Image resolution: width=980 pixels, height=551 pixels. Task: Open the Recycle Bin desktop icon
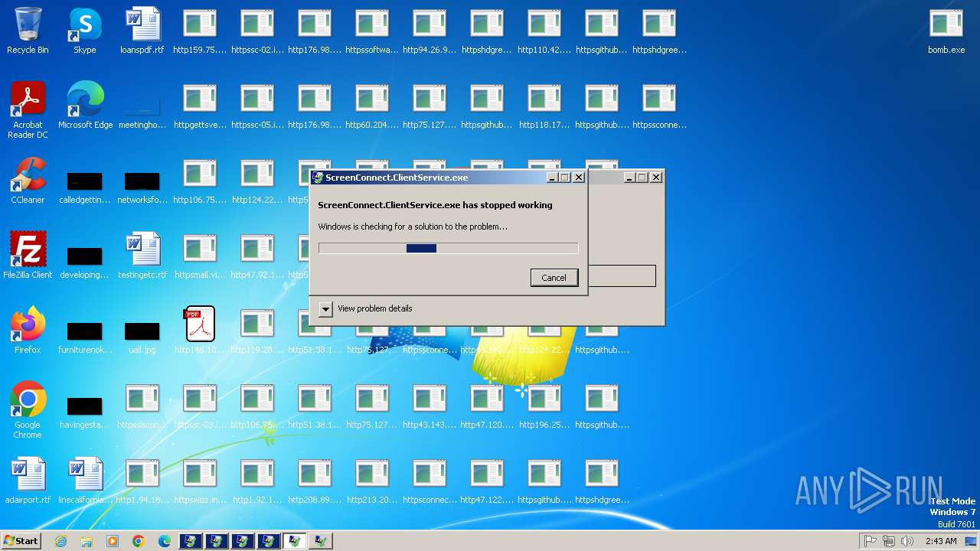(x=28, y=31)
